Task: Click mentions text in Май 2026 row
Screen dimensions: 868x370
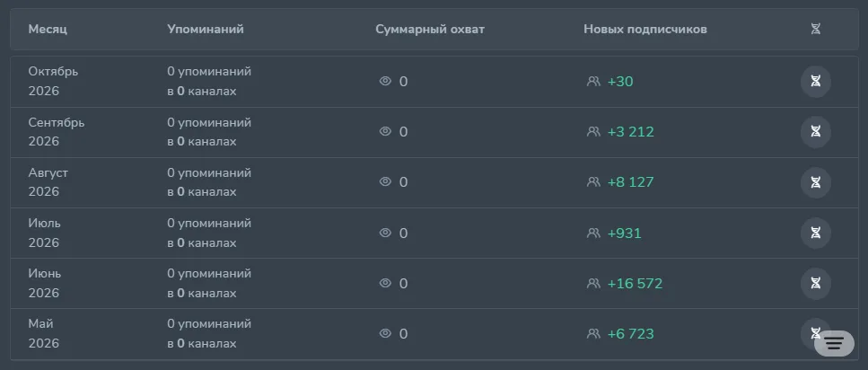Action: click(x=209, y=333)
